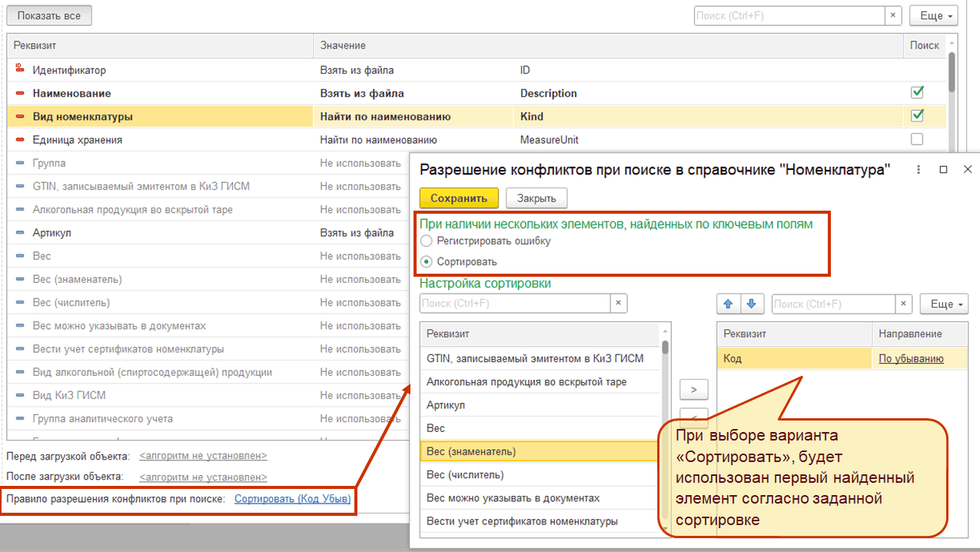Open the Сортировать (Код Убыв) link
This screenshot has height=552, width=980.
pos(293,499)
